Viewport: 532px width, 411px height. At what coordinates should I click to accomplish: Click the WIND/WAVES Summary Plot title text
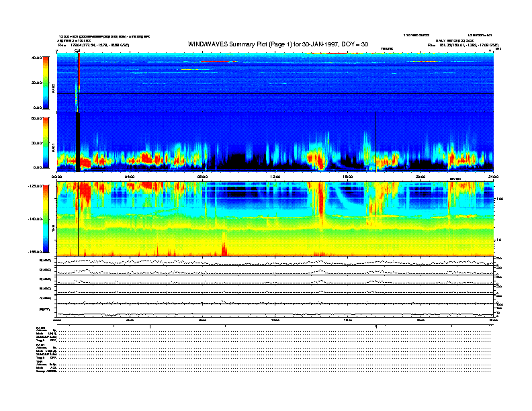point(278,44)
